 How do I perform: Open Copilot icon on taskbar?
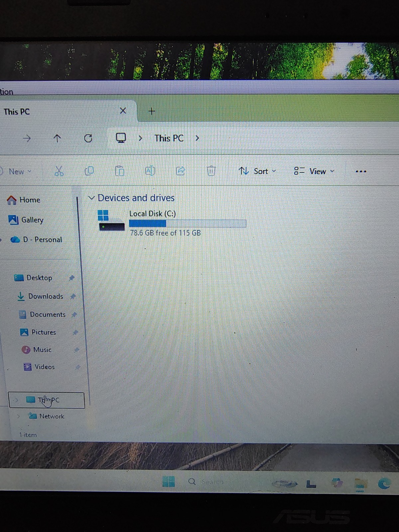point(337,483)
